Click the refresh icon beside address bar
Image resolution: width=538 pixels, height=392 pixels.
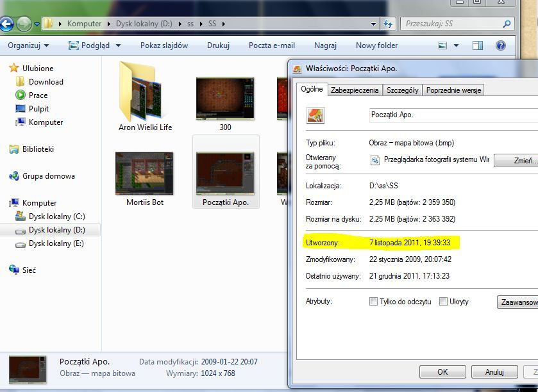tap(388, 24)
